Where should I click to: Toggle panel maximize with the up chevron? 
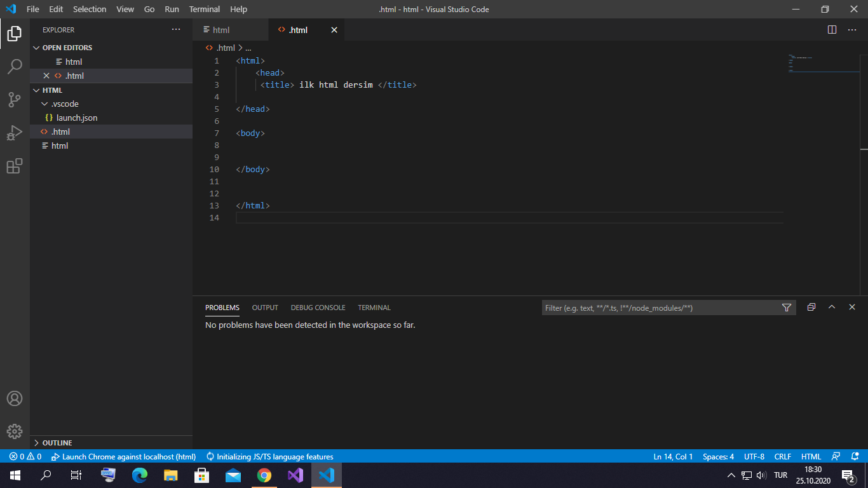831,308
